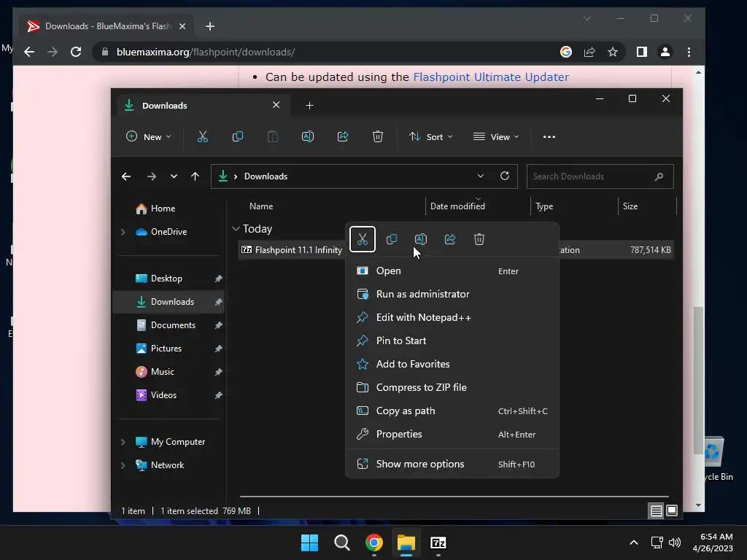This screenshot has height=560, width=747.
Task: Go up one folder level
Action: 195,176
